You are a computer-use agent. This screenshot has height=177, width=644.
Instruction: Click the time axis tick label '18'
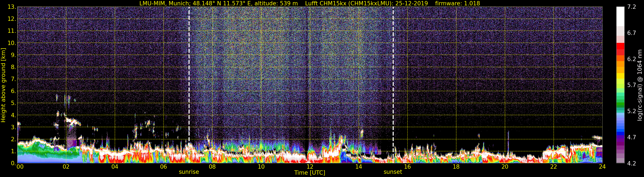(456, 167)
